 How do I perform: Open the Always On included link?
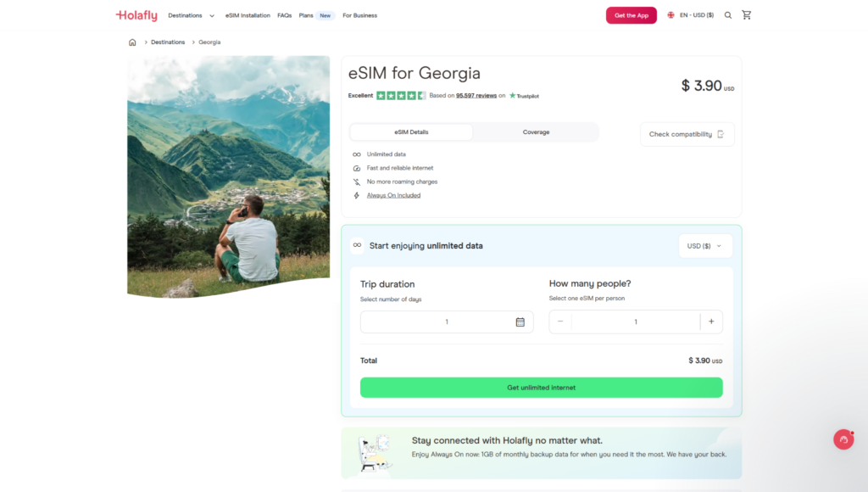(x=393, y=196)
